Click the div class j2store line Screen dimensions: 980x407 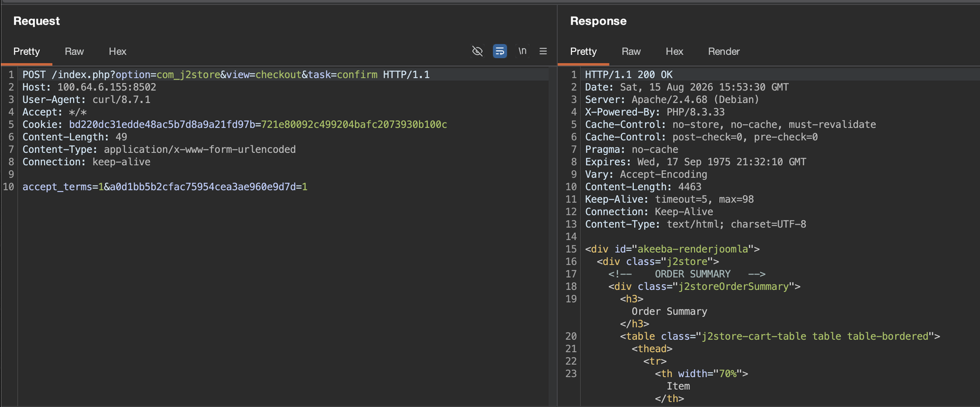pyautogui.click(x=658, y=261)
